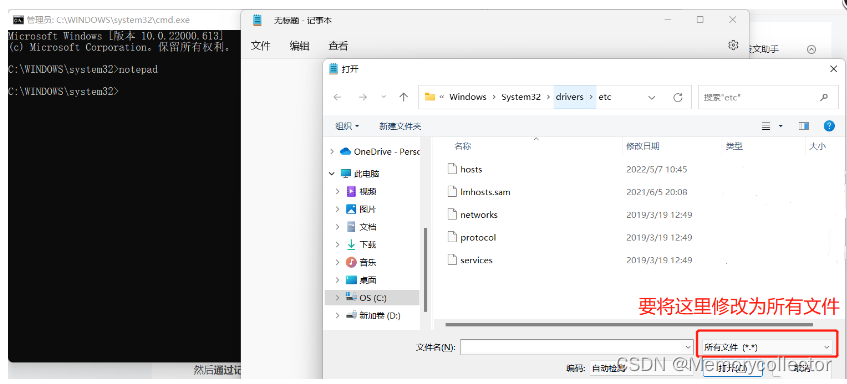Click the 新建文件夹 new folder button
Image resolution: width=847 pixels, height=384 pixels.
pos(400,126)
